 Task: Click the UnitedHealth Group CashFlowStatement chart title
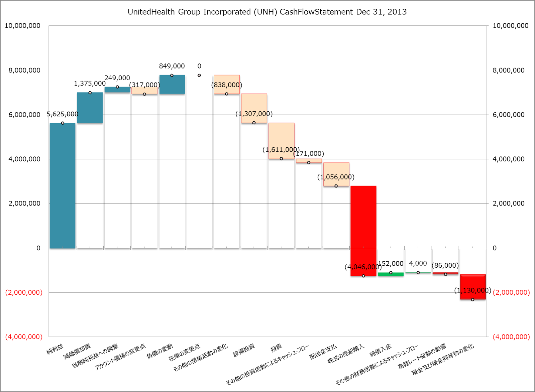267,12
